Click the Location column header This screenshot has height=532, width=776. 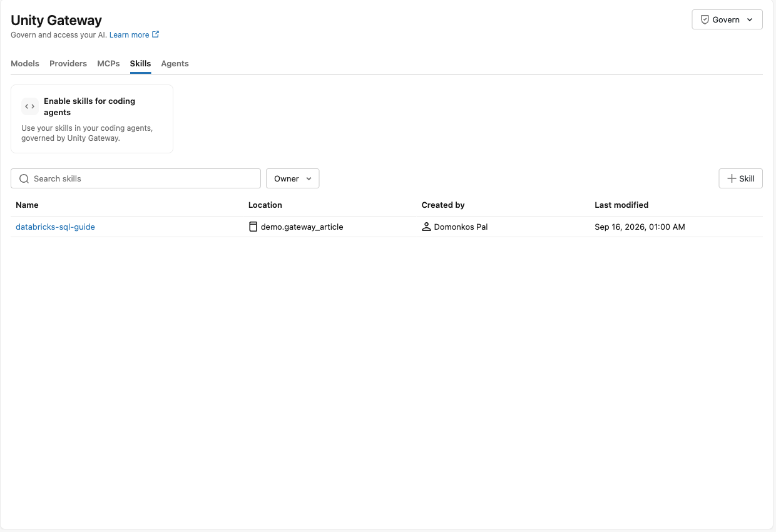265,205
